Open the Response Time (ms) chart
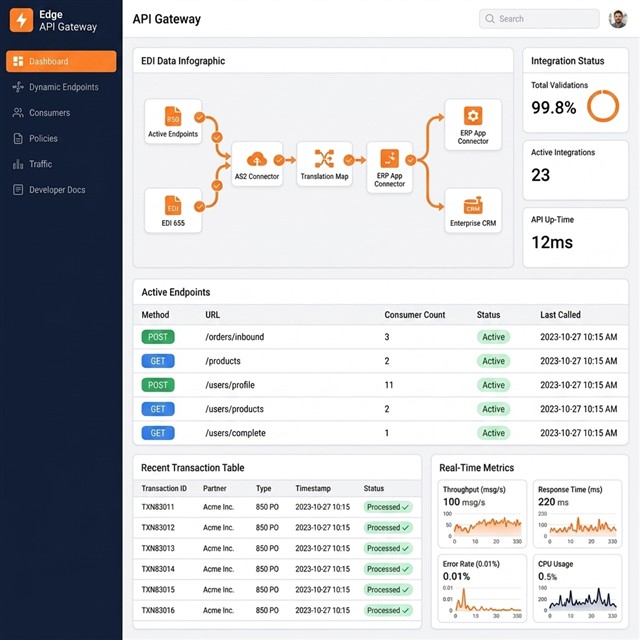This screenshot has height=640, width=640. coord(577,514)
